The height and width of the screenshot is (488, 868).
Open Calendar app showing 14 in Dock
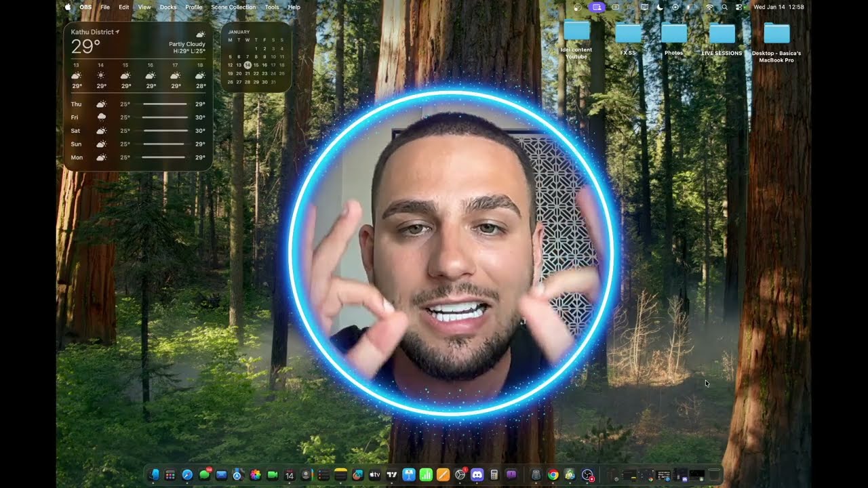(290, 475)
